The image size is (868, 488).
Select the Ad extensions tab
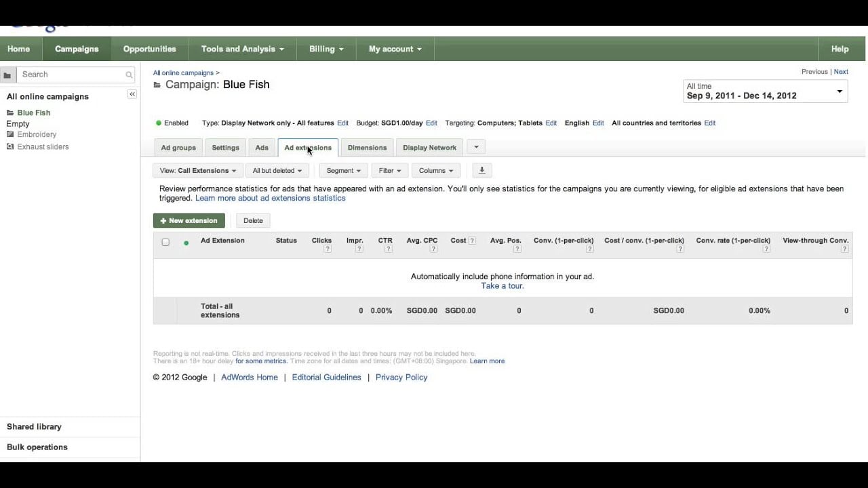tap(308, 148)
